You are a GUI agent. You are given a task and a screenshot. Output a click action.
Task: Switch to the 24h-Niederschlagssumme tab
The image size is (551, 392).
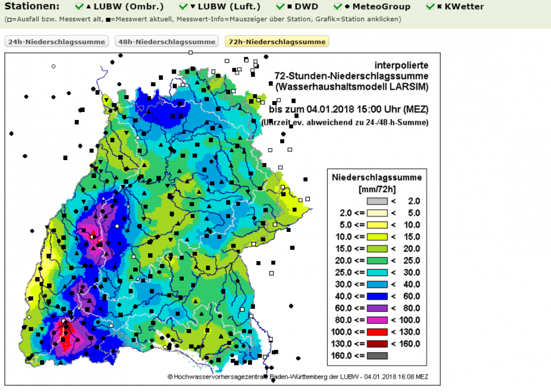point(57,42)
